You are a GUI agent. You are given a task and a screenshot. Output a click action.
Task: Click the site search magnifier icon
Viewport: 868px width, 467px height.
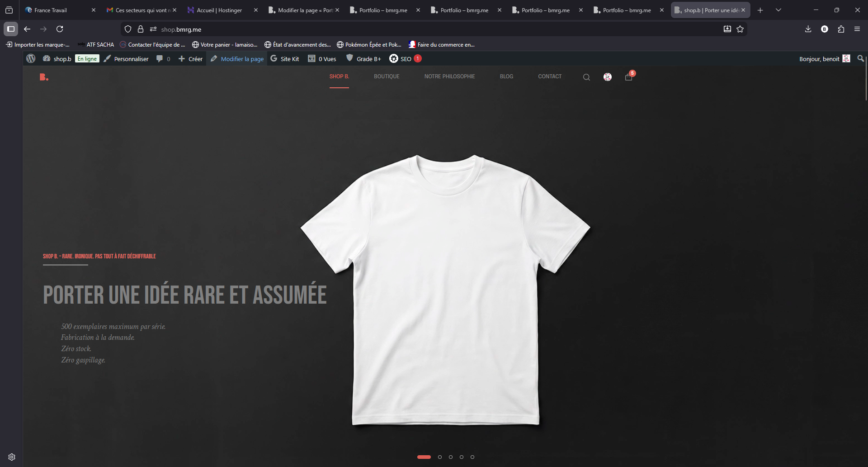pos(586,77)
